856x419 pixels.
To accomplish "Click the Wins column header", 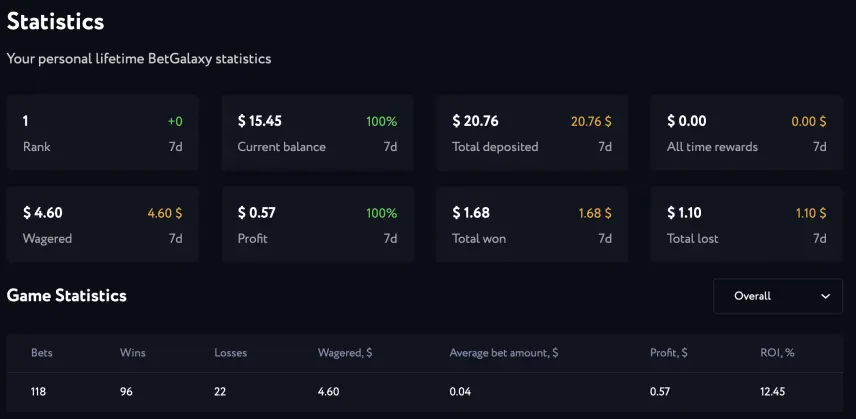I will [x=133, y=353].
